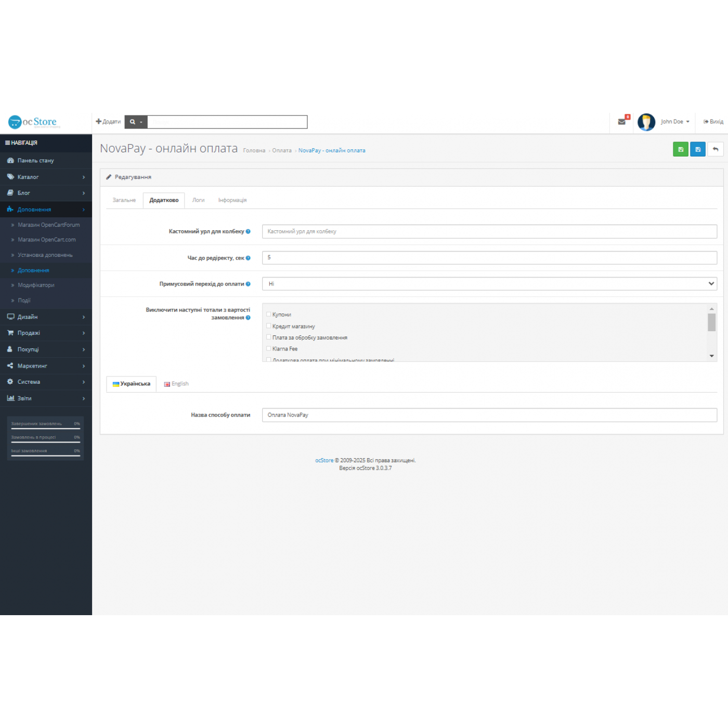Tick the Купони checkbox
This screenshot has width=728, height=728.
(x=268, y=314)
